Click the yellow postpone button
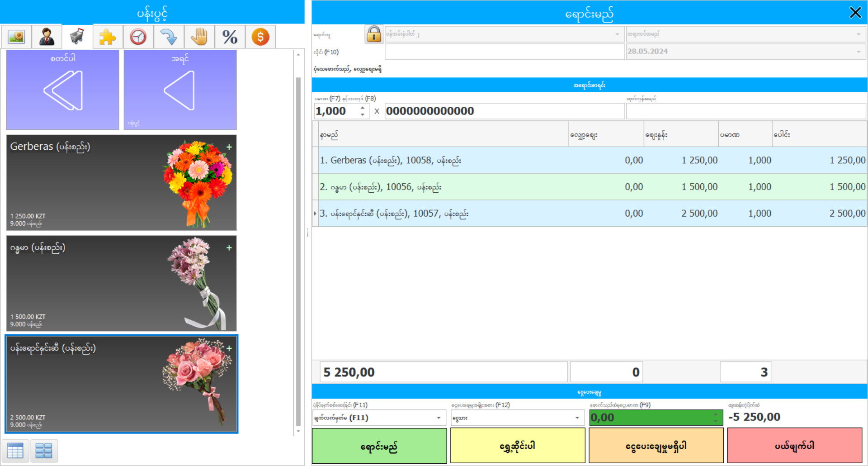Image resolution: width=868 pixels, height=466 pixels. point(518,446)
